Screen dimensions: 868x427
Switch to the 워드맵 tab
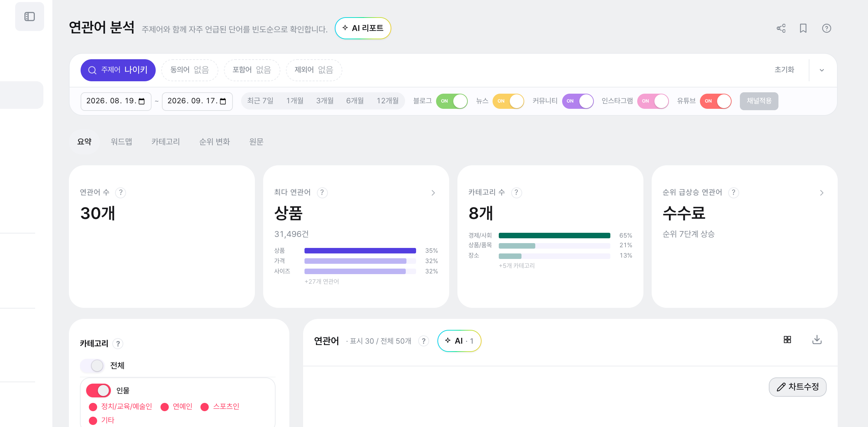[121, 142]
